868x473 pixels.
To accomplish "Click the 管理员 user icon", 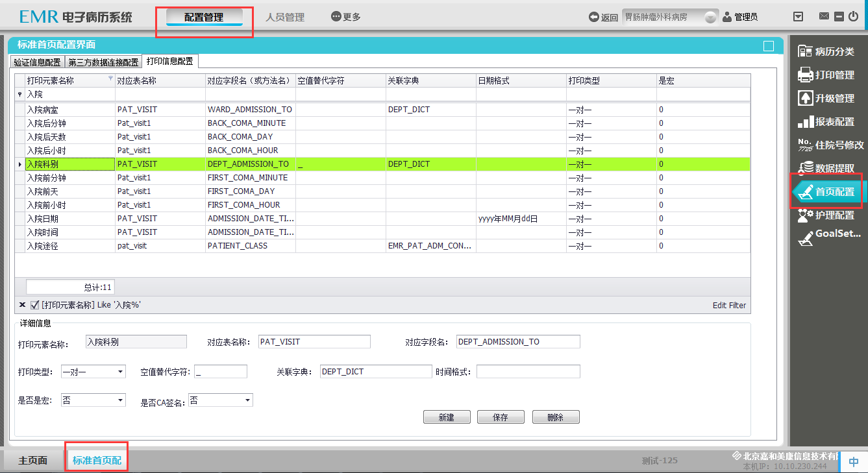I will tap(727, 18).
